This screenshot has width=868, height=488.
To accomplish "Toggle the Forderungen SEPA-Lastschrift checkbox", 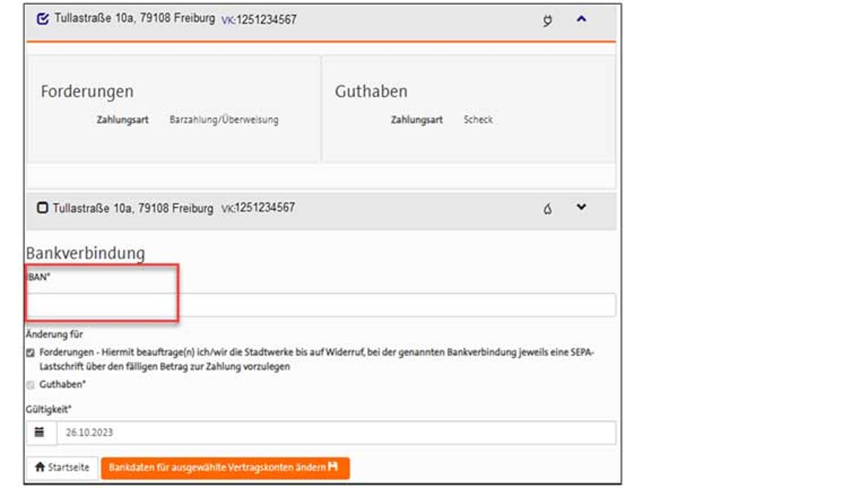I will coord(31,353).
